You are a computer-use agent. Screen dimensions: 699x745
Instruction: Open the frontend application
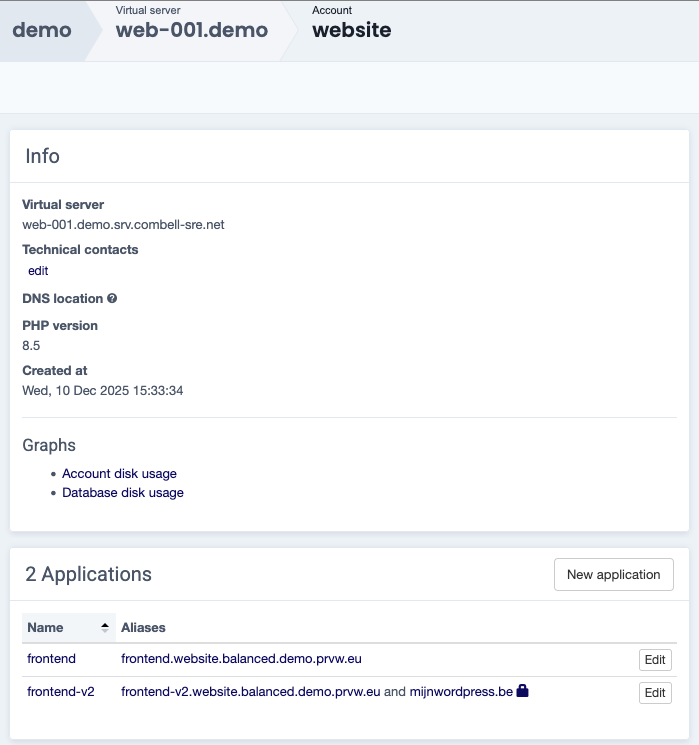point(51,660)
